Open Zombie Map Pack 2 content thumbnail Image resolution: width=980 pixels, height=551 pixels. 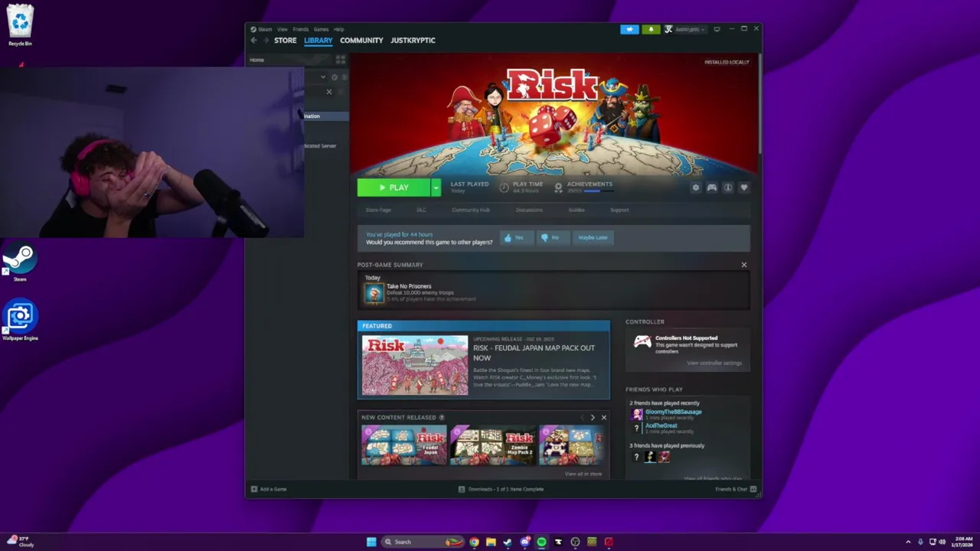tap(492, 445)
